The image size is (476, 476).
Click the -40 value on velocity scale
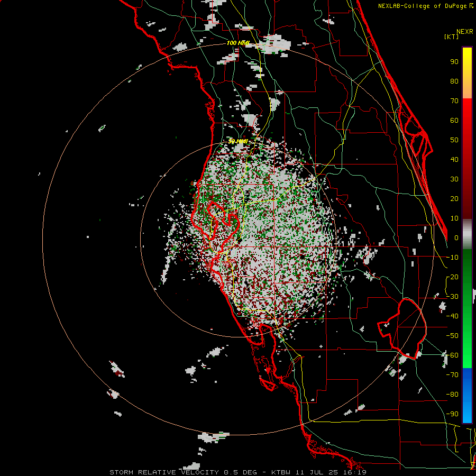(452, 316)
